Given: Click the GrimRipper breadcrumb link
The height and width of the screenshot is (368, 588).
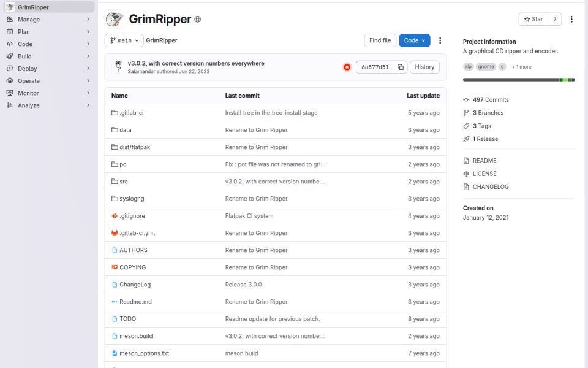Looking at the screenshot, I should [162, 40].
